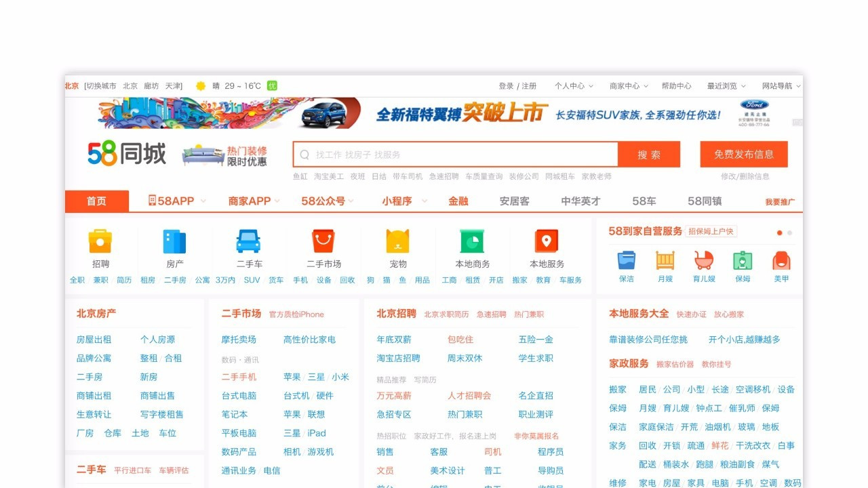Click the 带车司机 hot search keyword
This screenshot has width=868, height=488.
[408, 176]
